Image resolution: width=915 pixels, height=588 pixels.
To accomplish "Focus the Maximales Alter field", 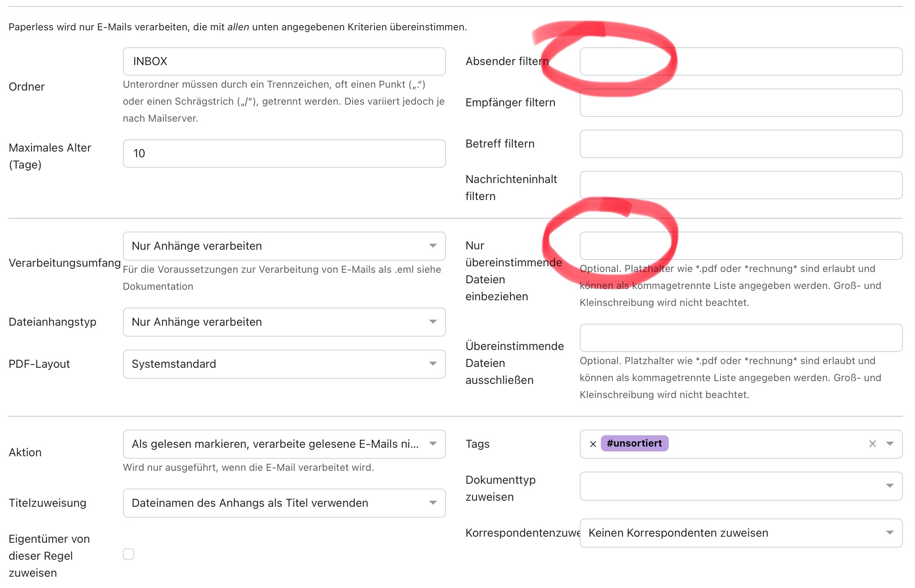I will (x=284, y=154).
